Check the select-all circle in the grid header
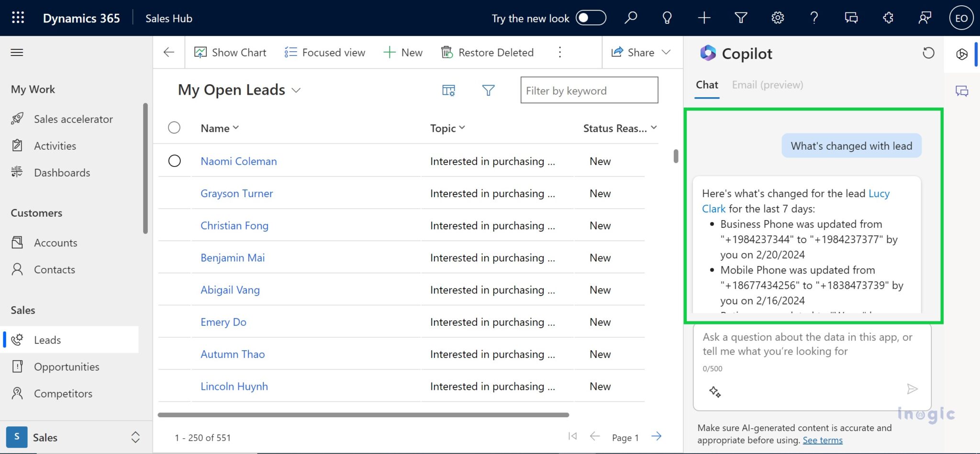 [x=175, y=127]
